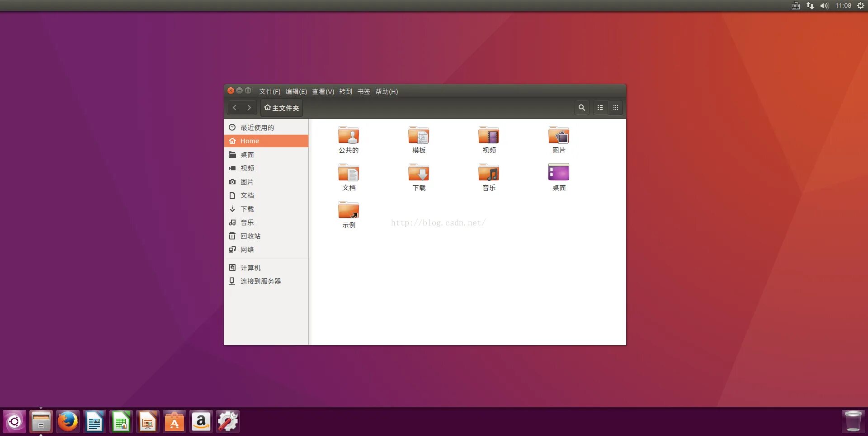The width and height of the screenshot is (868, 436).
Task: Open System Settings launcher icon
Action: [228, 422]
